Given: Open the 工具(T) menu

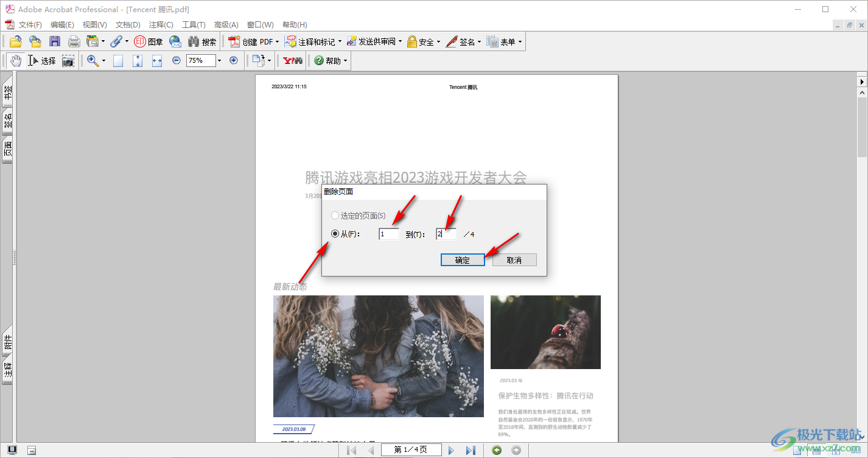Looking at the screenshot, I should (x=194, y=25).
